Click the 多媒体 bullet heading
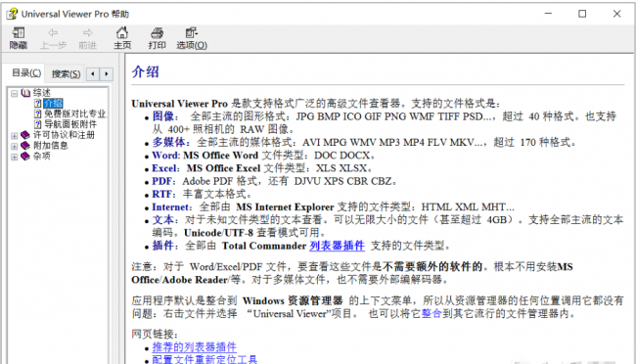This screenshot has height=364, width=636. tap(168, 142)
